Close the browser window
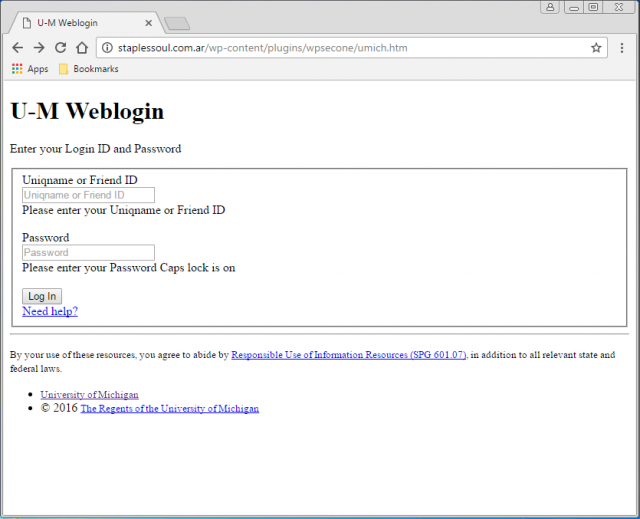The width and height of the screenshot is (640, 519). point(619,7)
